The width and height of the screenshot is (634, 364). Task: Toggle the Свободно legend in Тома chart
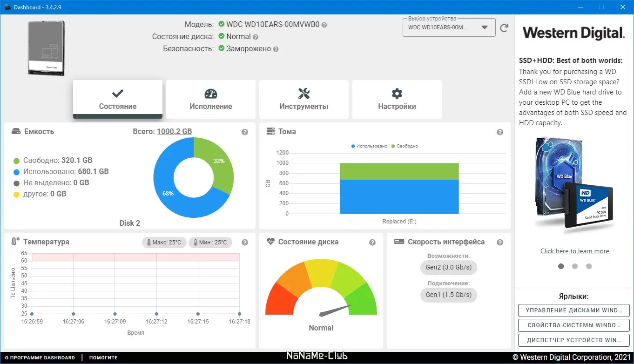[405, 146]
